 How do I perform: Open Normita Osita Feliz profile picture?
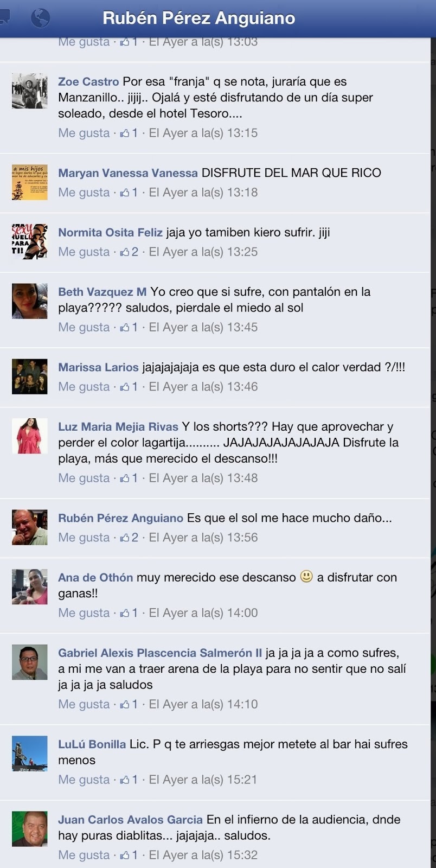click(30, 241)
